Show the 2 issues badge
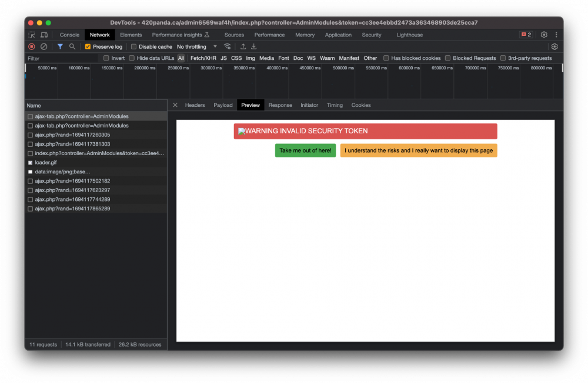Viewport: 588px width, 383px height. pos(526,35)
